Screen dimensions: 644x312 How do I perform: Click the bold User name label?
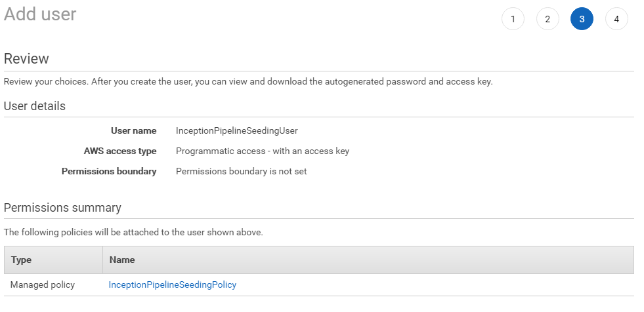point(133,131)
